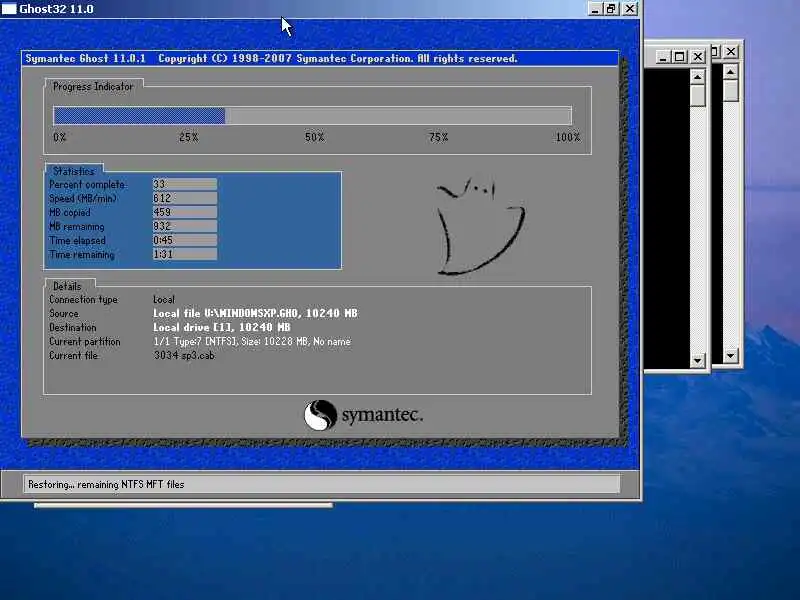Click scrollbar thumb in middle console window
Image resolution: width=800 pixels, height=600 pixels.
[x=697, y=95]
